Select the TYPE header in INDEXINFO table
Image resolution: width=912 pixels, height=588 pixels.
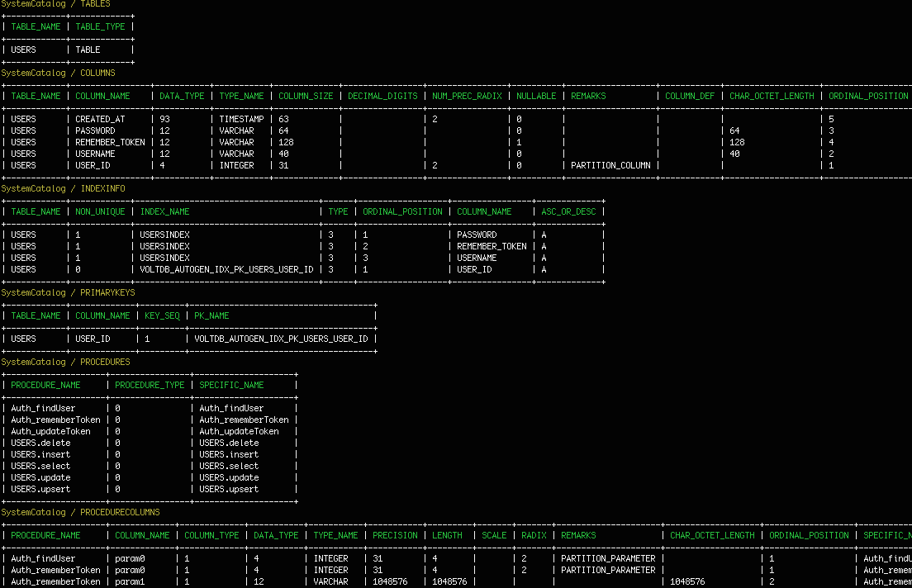[x=338, y=211]
